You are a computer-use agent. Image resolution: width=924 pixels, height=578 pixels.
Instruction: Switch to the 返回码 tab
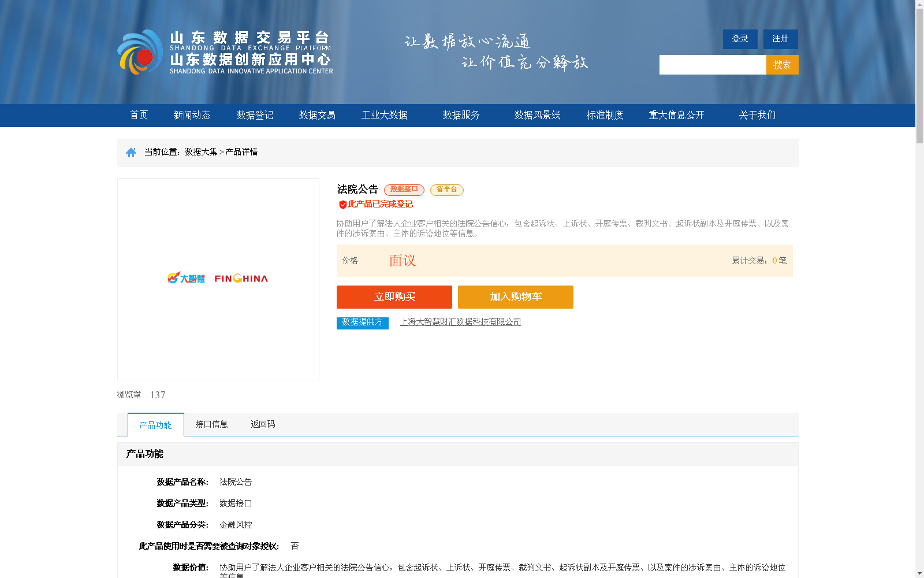point(263,424)
